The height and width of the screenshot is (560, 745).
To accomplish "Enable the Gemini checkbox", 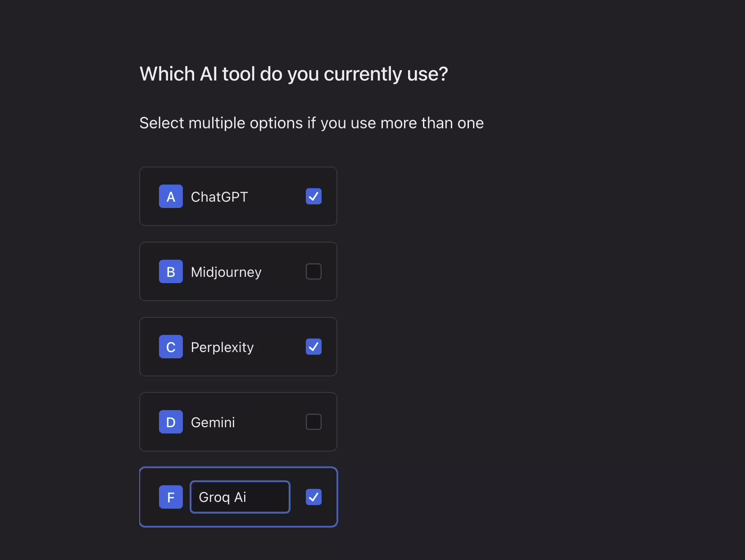I will tap(313, 422).
